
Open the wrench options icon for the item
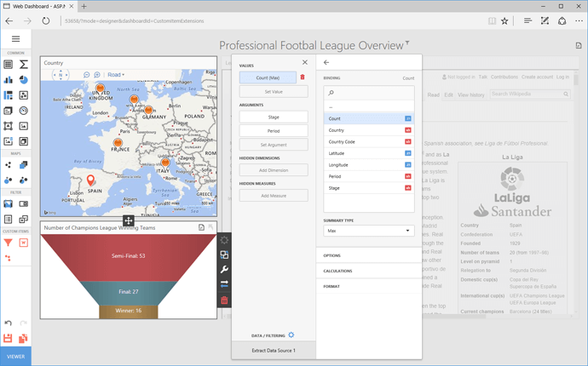[x=224, y=270]
